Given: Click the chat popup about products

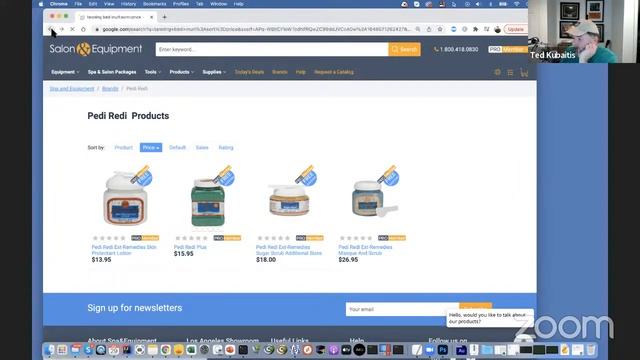Looking at the screenshot, I should (x=489, y=318).
